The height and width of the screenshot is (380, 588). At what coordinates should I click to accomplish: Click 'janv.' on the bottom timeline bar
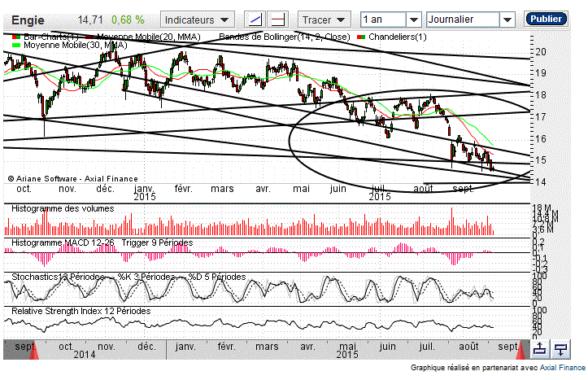tap(185, 347)
